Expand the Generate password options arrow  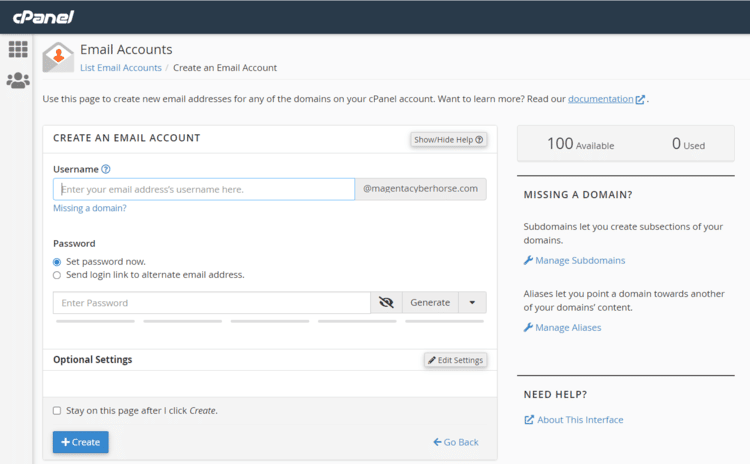(x=472, y=303)
